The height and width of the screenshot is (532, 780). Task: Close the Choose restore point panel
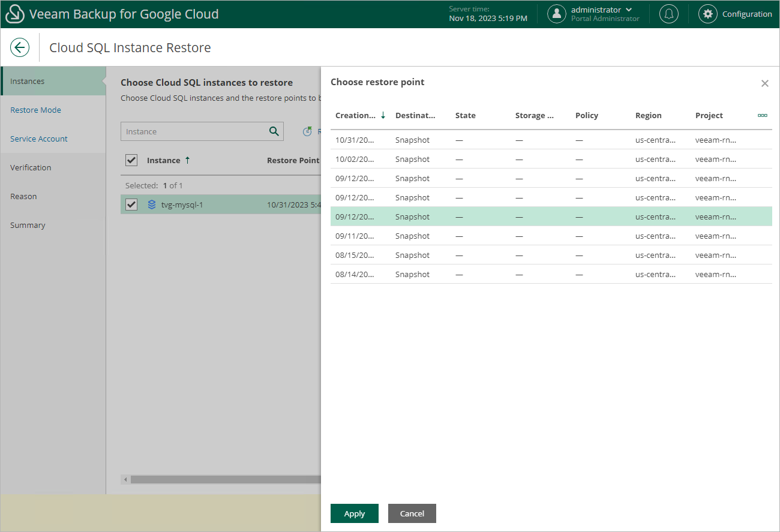coord(764,83)
